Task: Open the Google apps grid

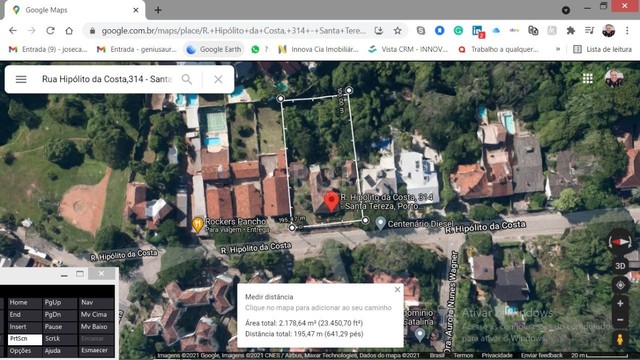Action: coord(587,78)
